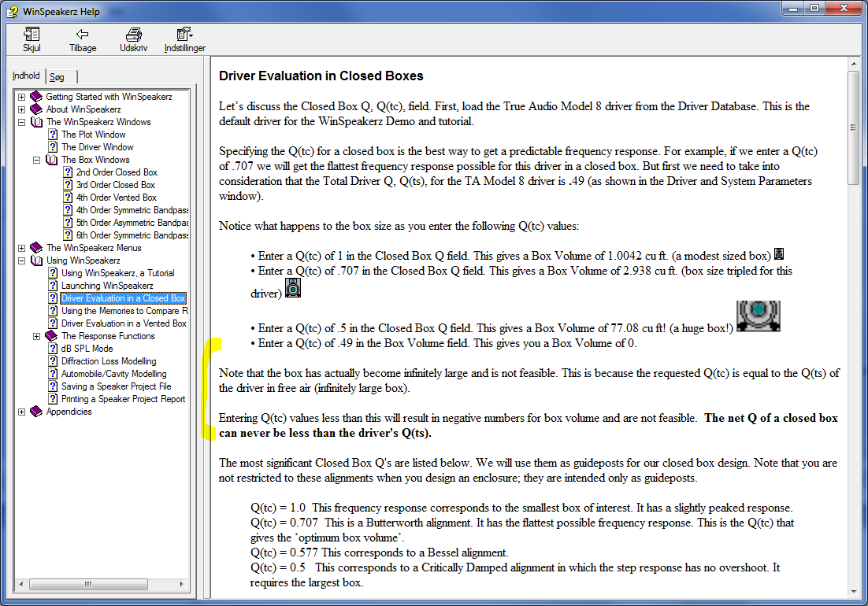
Task: Click the Appendicies book icon
Action: [x=36, y=412]
